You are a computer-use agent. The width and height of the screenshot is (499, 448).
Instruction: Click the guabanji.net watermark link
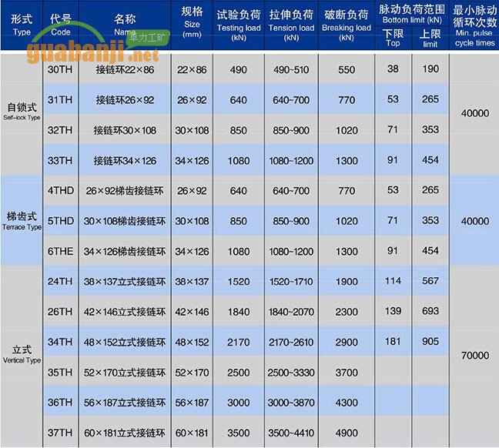pyautogui.click(x=92, y=55)
